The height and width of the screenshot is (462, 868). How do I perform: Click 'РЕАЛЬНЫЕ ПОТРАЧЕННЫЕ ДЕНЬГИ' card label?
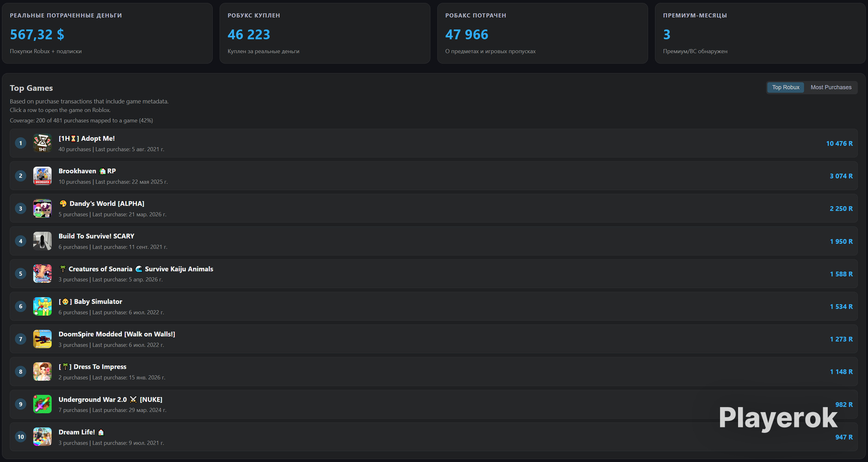[66, 16]
